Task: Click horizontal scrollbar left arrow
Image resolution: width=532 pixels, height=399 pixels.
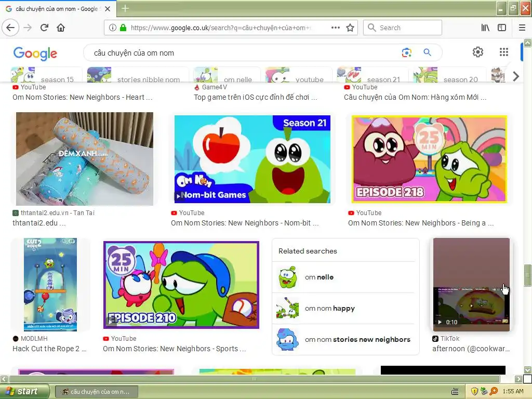Action: point(4,379)
